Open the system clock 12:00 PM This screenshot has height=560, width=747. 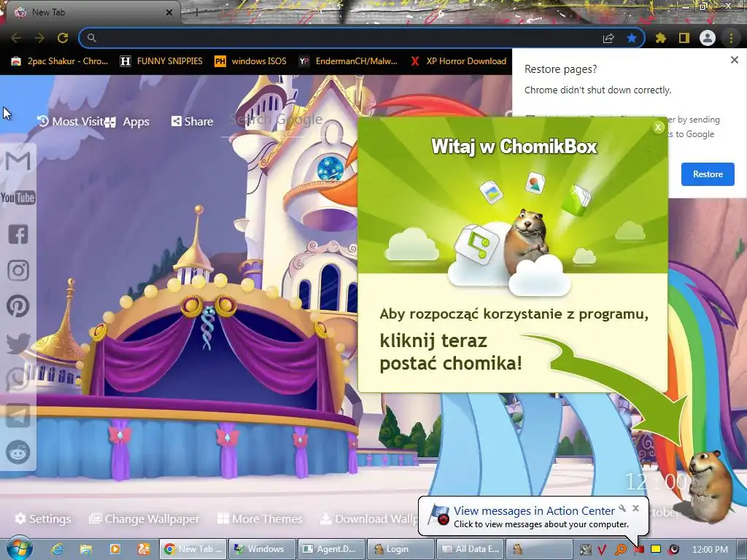[710, 550]
